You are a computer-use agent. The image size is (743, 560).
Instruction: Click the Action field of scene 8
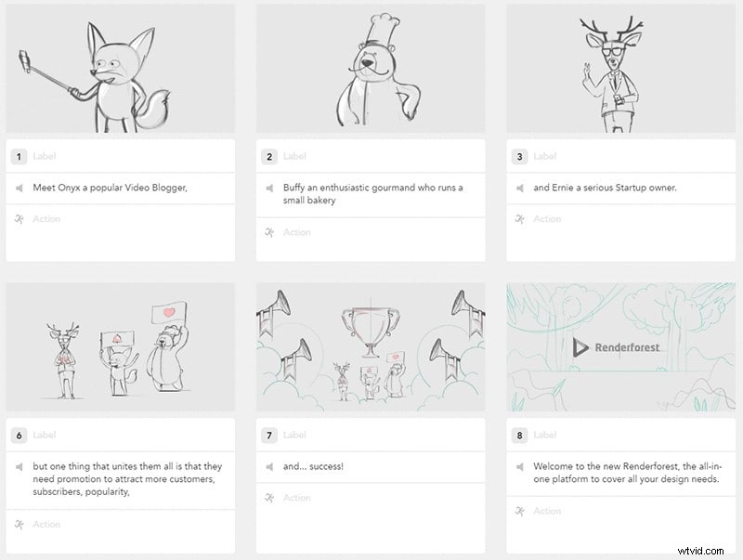click(547, 511)
